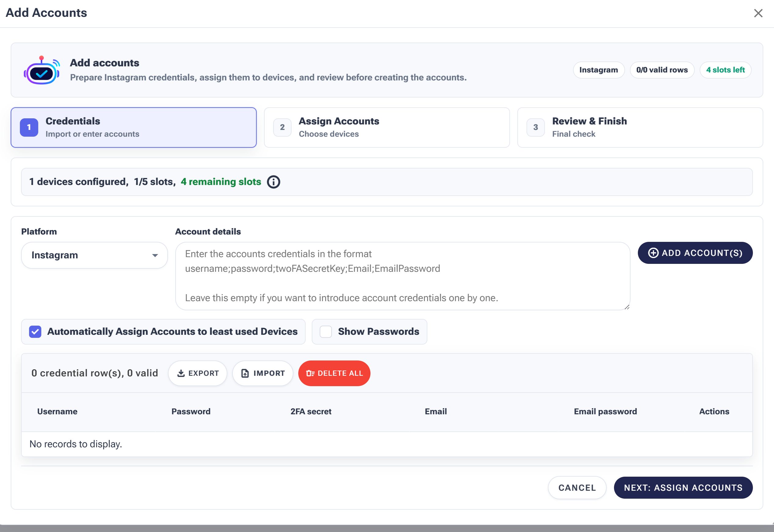Click the Add Account(s) button
Screen dimensions: 774x532
[695, 253]
